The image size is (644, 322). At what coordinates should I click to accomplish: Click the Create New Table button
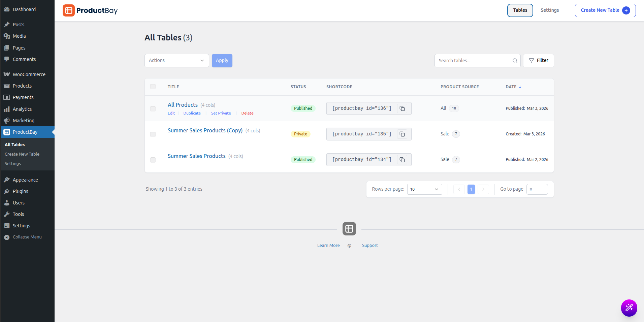point(604,10)
